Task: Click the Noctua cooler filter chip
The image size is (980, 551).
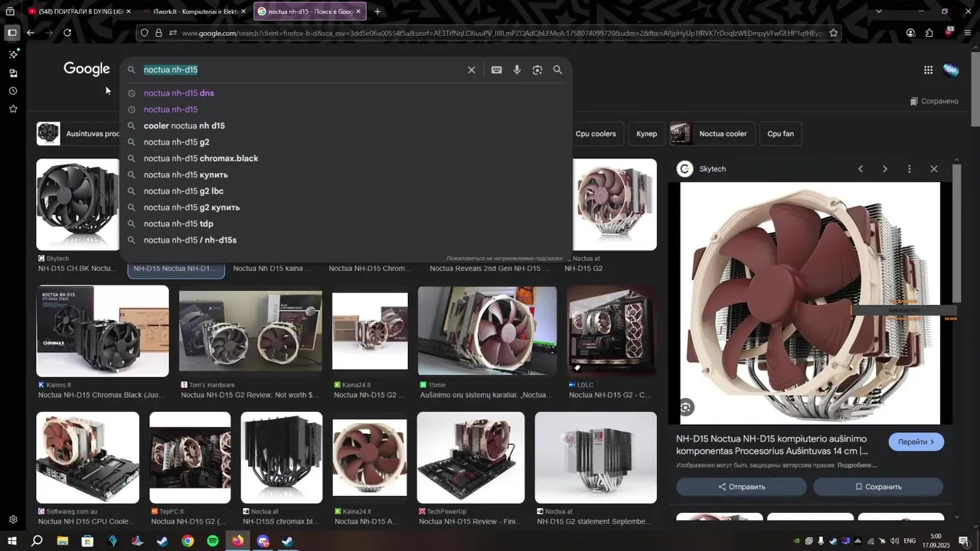Action: click(x=712, y=134)
